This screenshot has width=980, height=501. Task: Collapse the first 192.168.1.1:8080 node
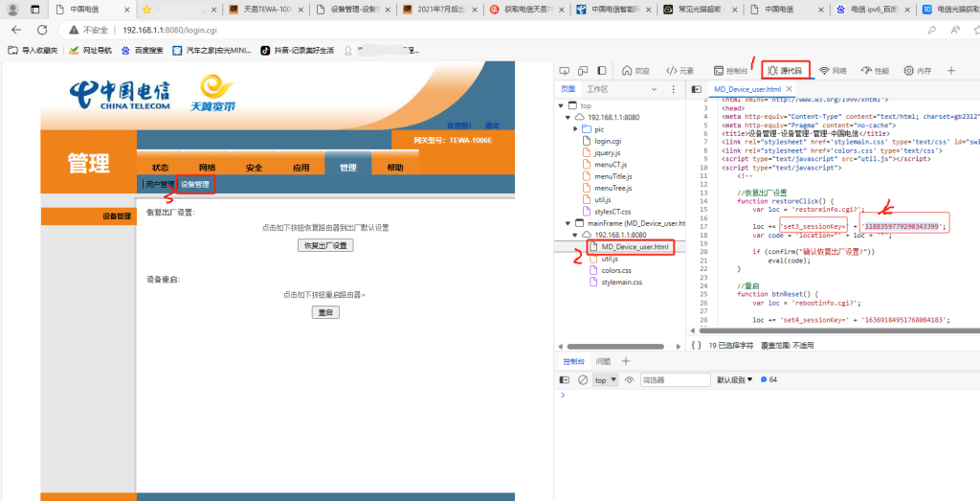pos(568,117)
